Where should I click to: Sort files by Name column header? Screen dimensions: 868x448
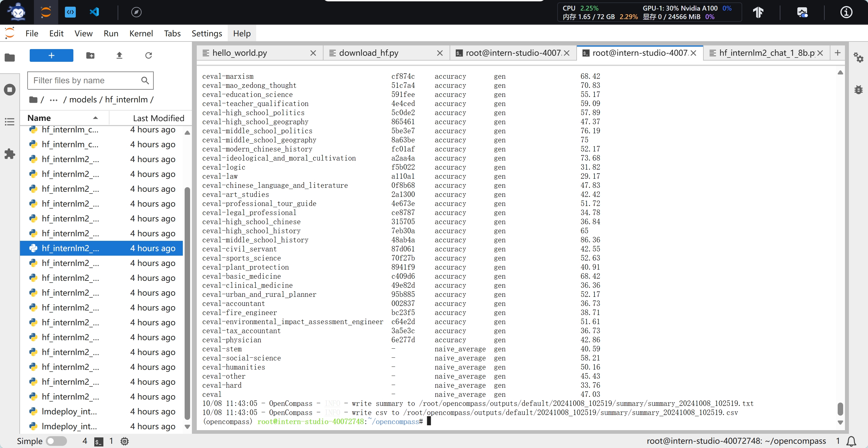[39, 118]
